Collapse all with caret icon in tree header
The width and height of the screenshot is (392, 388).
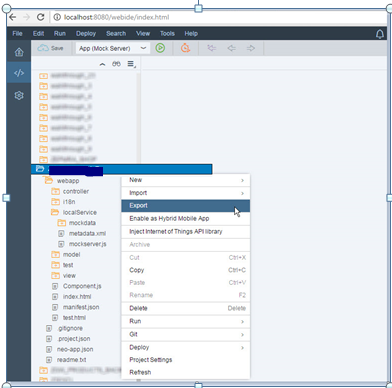102,64
